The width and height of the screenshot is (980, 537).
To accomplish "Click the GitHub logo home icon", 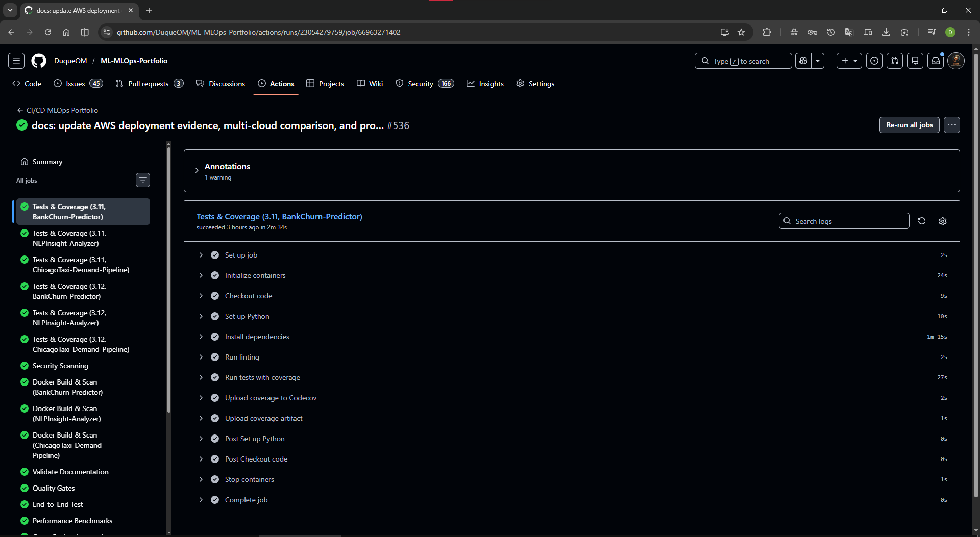I will tap(39, 61).
